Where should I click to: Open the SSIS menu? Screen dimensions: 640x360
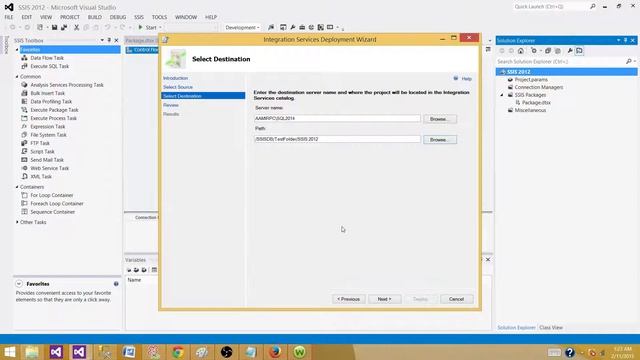[x=139, y=17]
